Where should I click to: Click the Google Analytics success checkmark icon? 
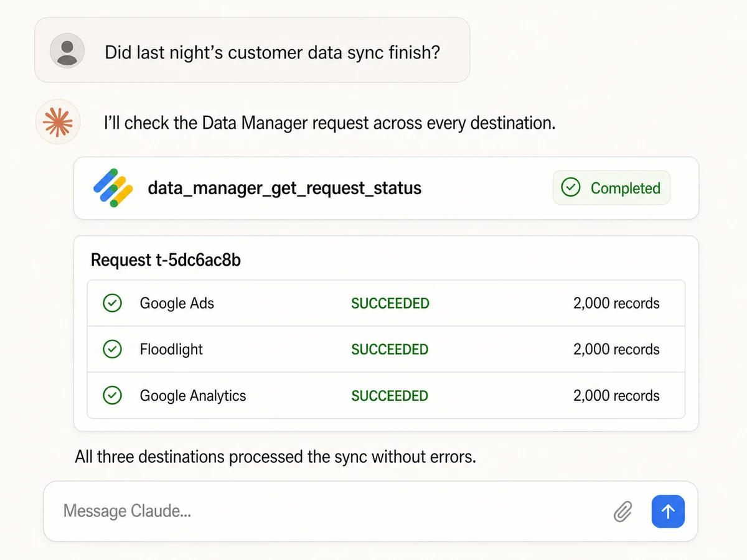tap(112, 396)
